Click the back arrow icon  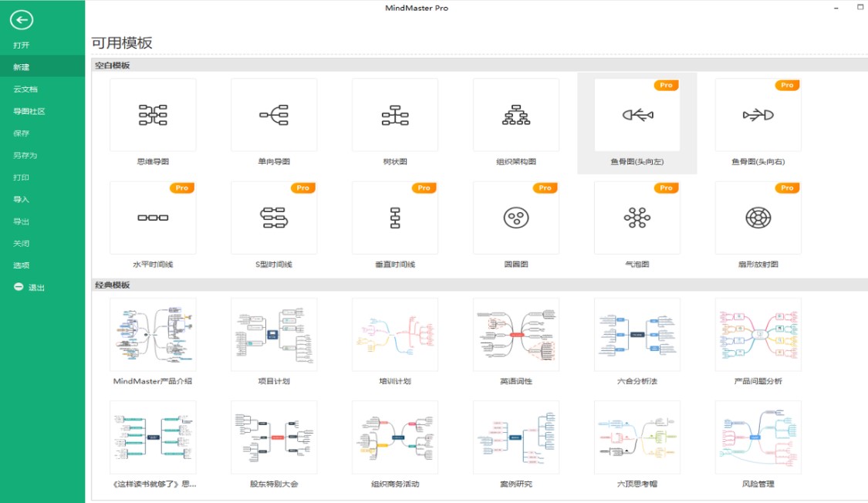coord(21,20)
